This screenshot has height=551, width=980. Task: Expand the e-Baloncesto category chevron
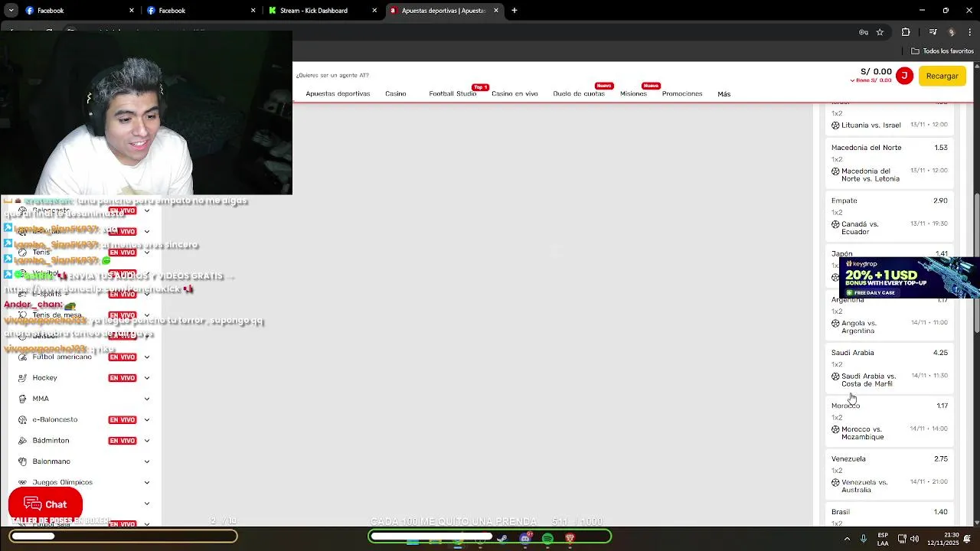pyautogui.click(x=147, y=419)
